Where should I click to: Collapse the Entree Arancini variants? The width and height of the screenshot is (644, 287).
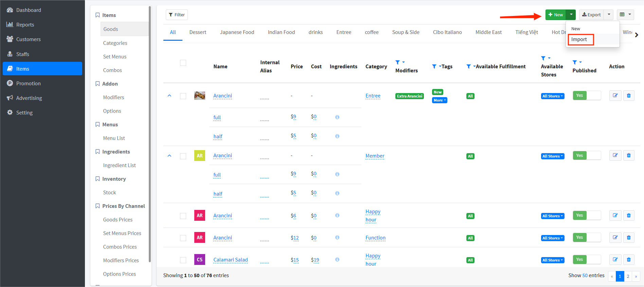(169, 96)
